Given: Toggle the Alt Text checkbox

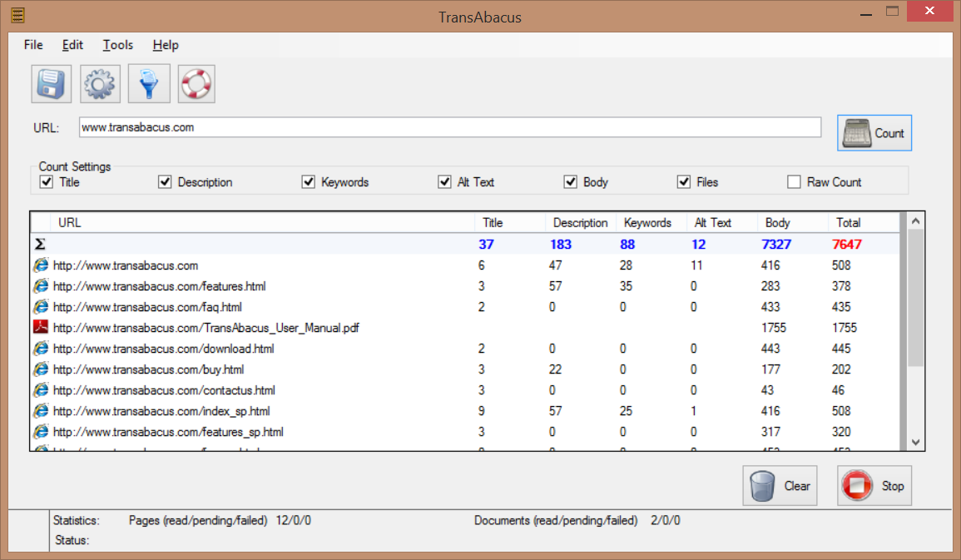Looking at the screenshot, I should tap(444, 182).
